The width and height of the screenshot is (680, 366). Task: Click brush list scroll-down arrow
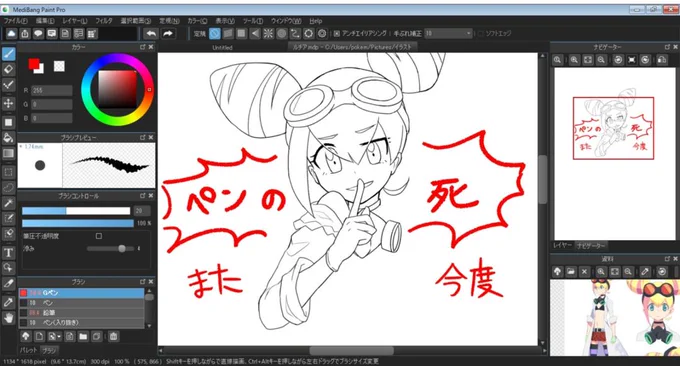tap(149, 325)
